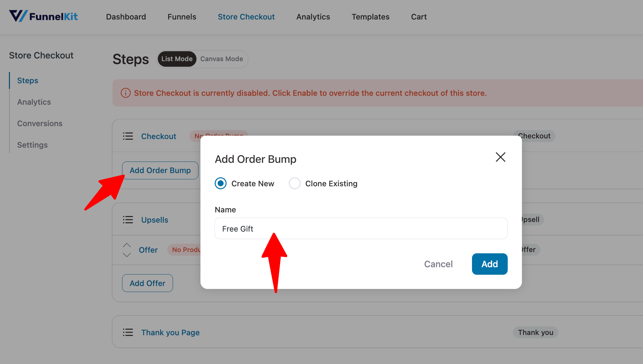The image size is (643, 364).
Task: Click the Add button in dialog
Action: [490, 264]
